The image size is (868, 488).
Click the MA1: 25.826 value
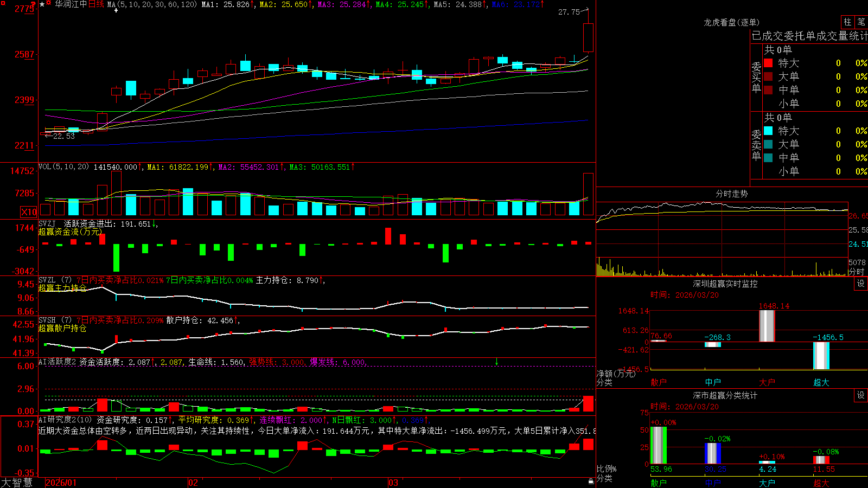[x=228, y=4]
